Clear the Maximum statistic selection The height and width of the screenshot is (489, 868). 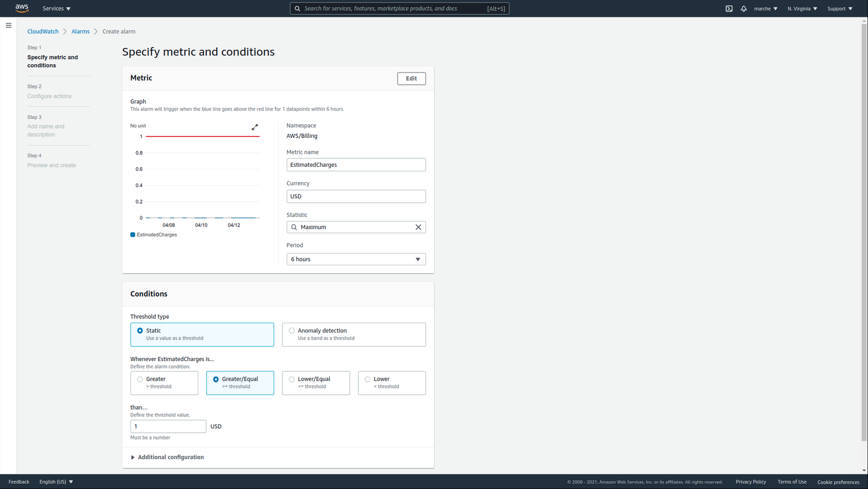[418, 227]
